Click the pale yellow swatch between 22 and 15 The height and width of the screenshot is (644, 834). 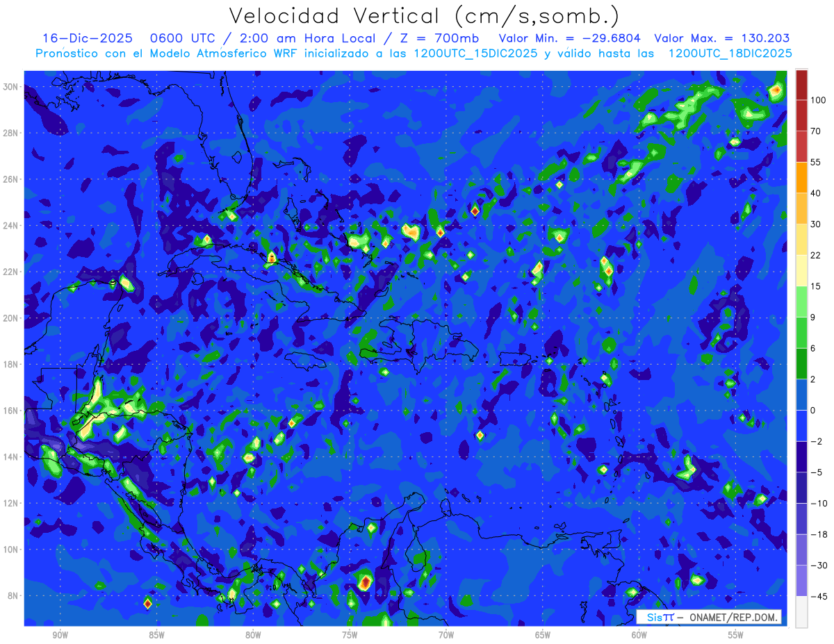(x=801, y=271)
